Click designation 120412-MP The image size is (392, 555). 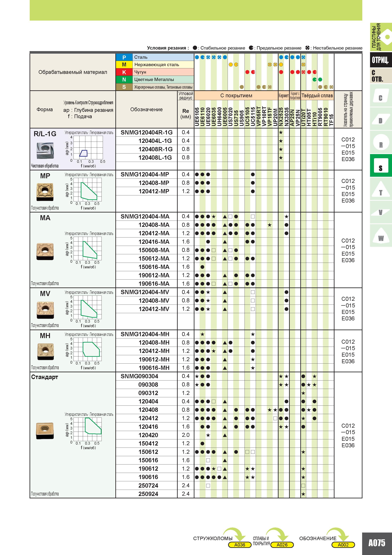coord(154,191)
